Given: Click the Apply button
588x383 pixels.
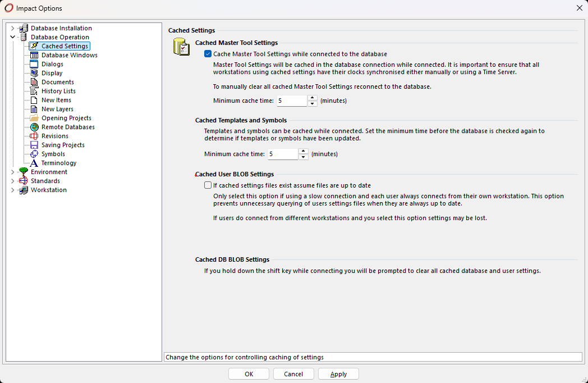Looking at the screenshot, I should [338, 374].
